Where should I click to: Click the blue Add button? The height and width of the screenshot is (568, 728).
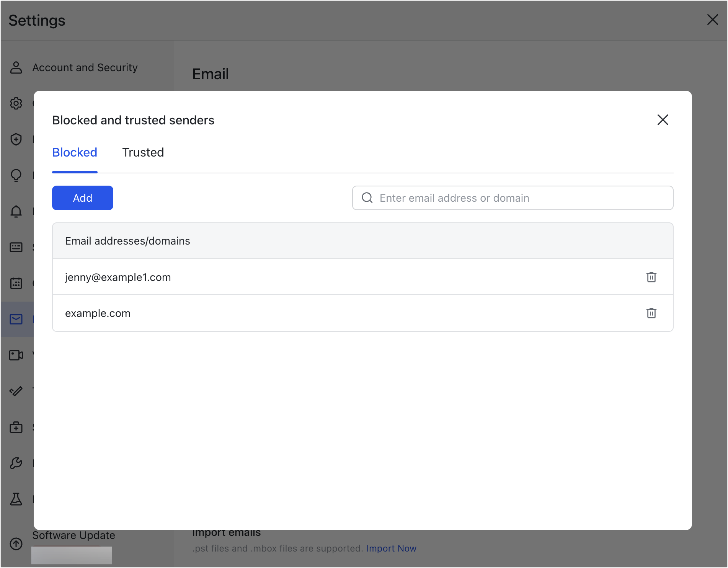coord(83,198)
